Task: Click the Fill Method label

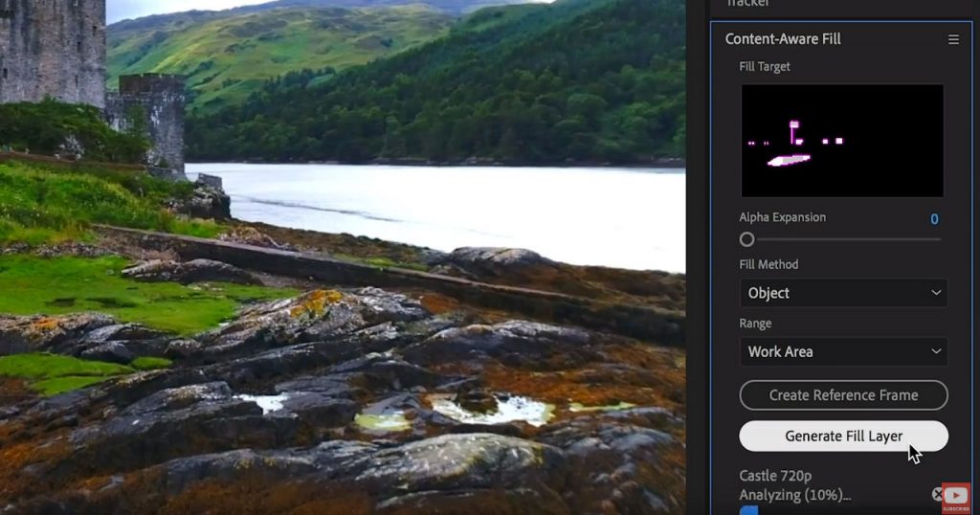Action: point(768,264)
